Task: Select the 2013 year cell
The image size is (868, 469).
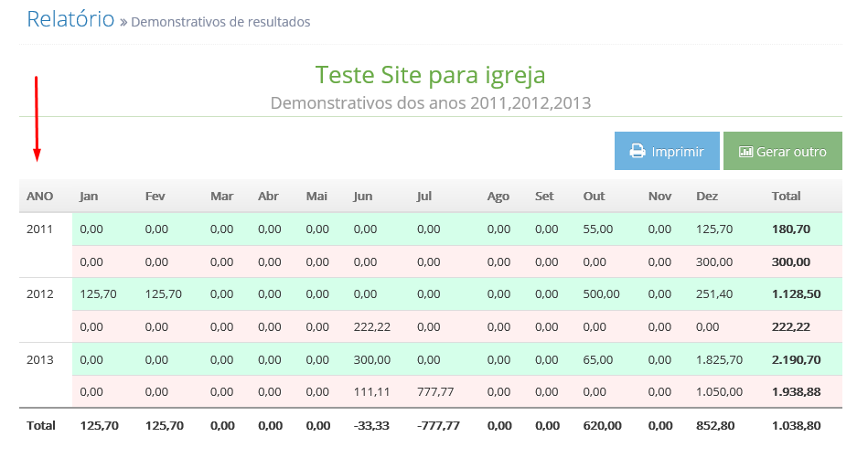Action: coord(40,359)
